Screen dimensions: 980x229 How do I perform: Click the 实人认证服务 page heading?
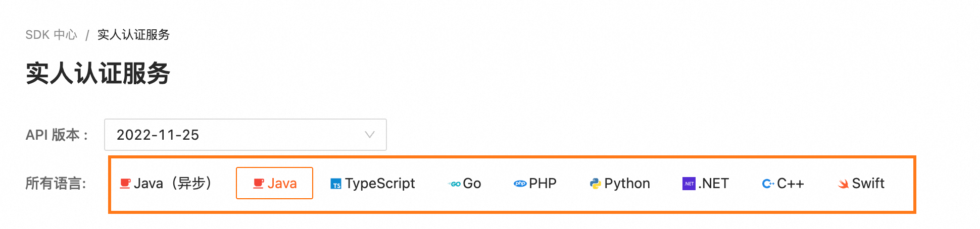click(98, 74)
